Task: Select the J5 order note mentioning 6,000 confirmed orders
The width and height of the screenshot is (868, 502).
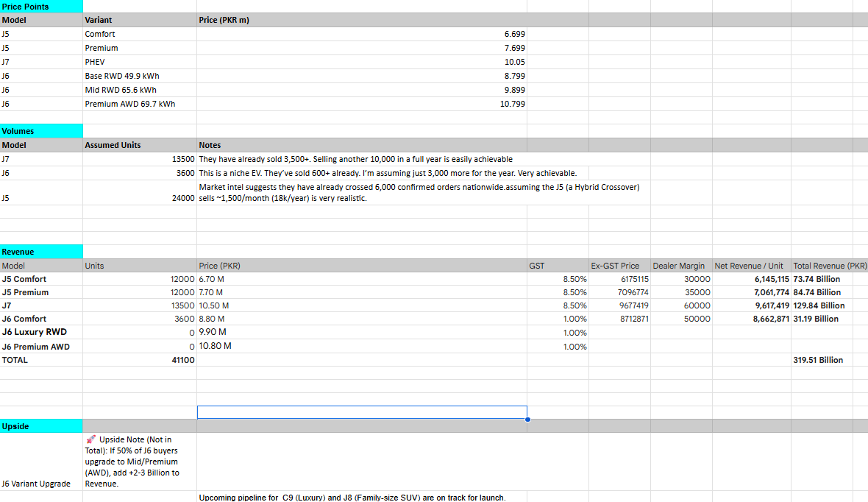Action: coord(360,193)
